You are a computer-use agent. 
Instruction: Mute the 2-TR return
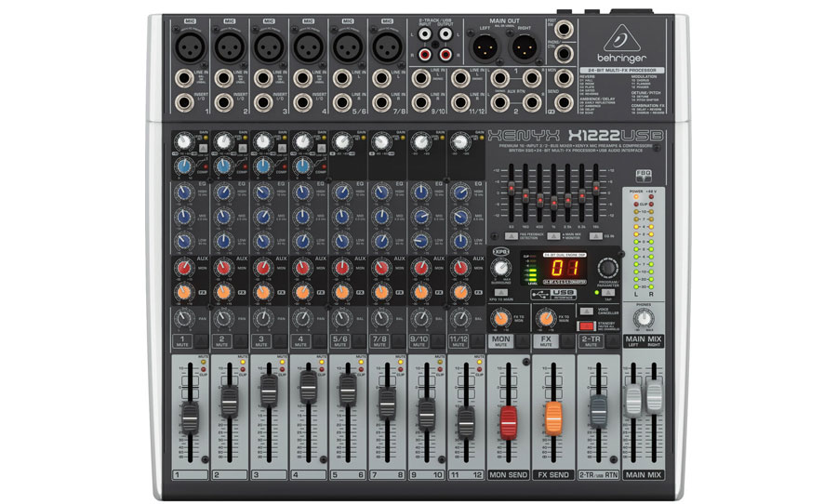613,341
